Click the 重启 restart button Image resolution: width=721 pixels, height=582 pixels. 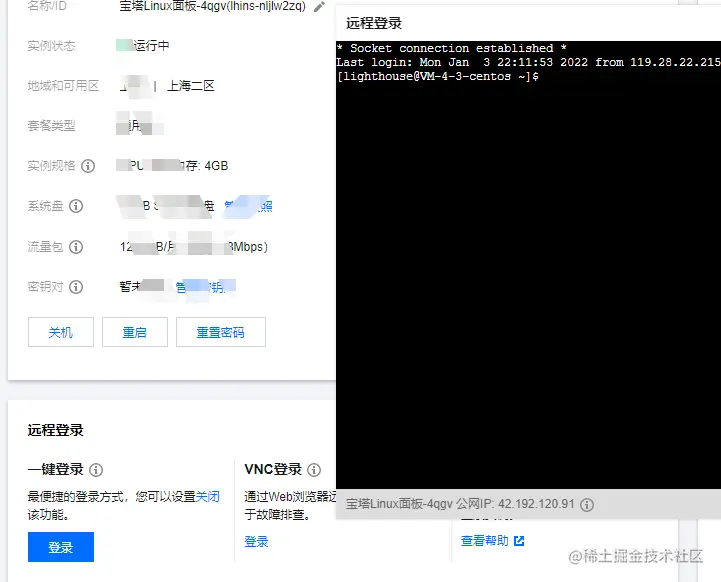(135, 332)
